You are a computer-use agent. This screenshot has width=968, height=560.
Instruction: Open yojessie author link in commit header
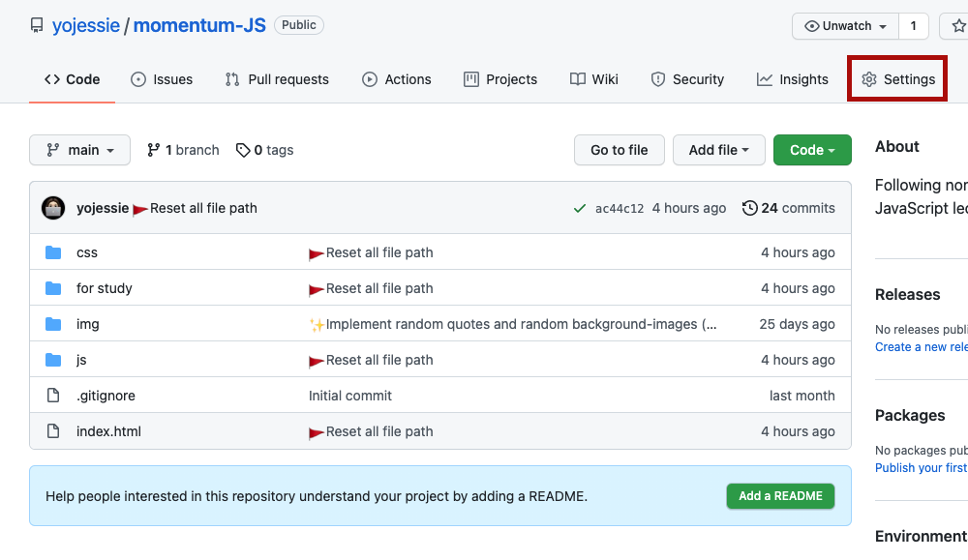tap(103, 209)
